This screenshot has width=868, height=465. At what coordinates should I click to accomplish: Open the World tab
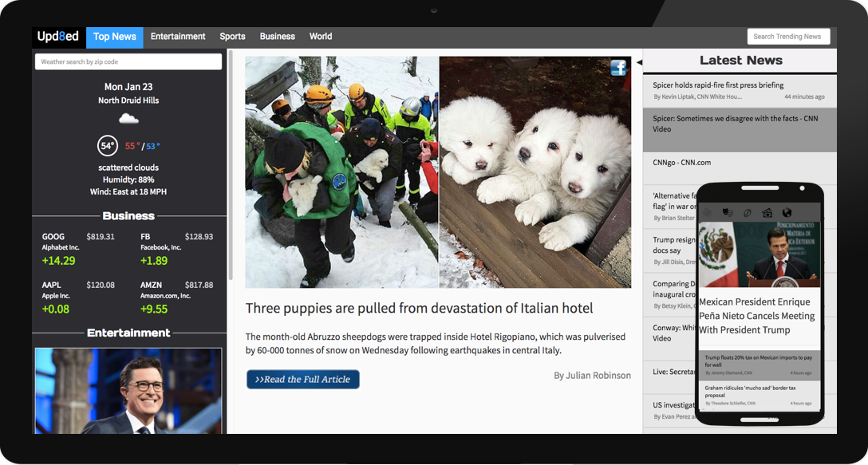point(321,37)
